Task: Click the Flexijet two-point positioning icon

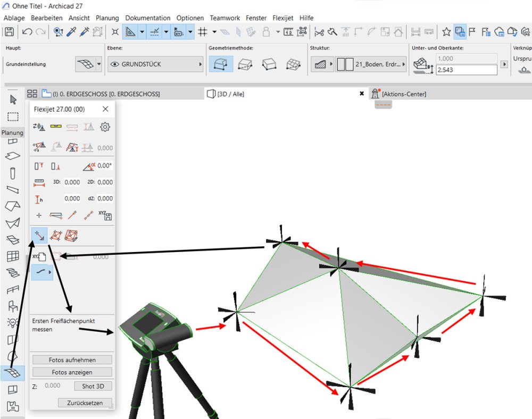Action: [x=39, y=147]
